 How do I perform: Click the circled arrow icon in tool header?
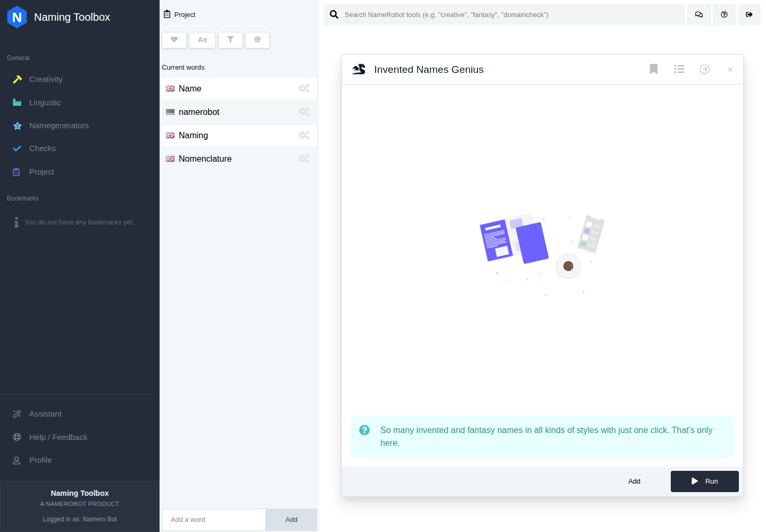[705, 69]
